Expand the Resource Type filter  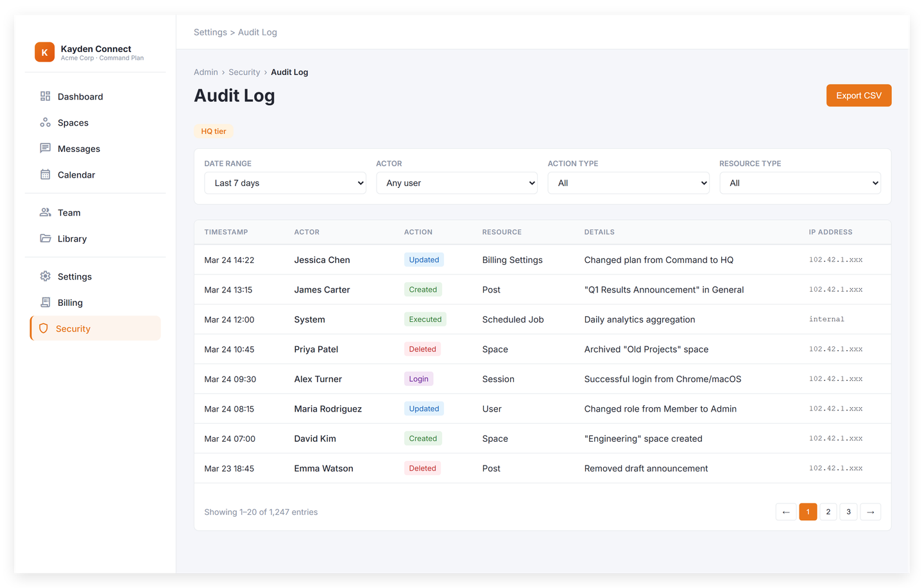click(x=800, y=183)
